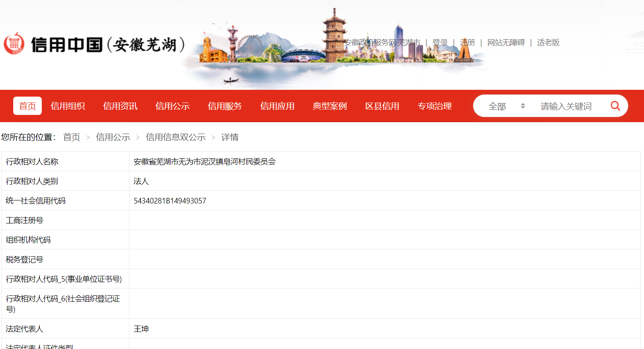The image size is (644, 349).
Task: Click the 信用公示 breadcrumb link
Action: click(x=113, y=137)
